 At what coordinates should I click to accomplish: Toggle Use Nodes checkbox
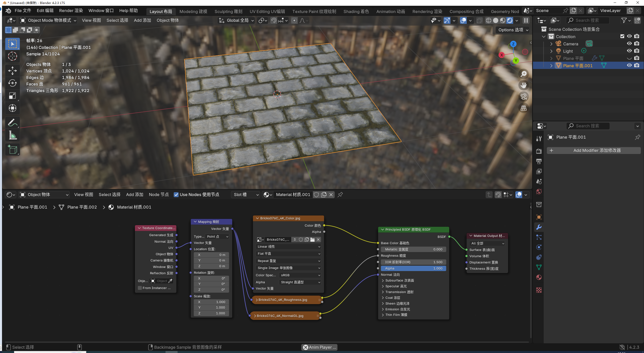click(x=176, y=195)
